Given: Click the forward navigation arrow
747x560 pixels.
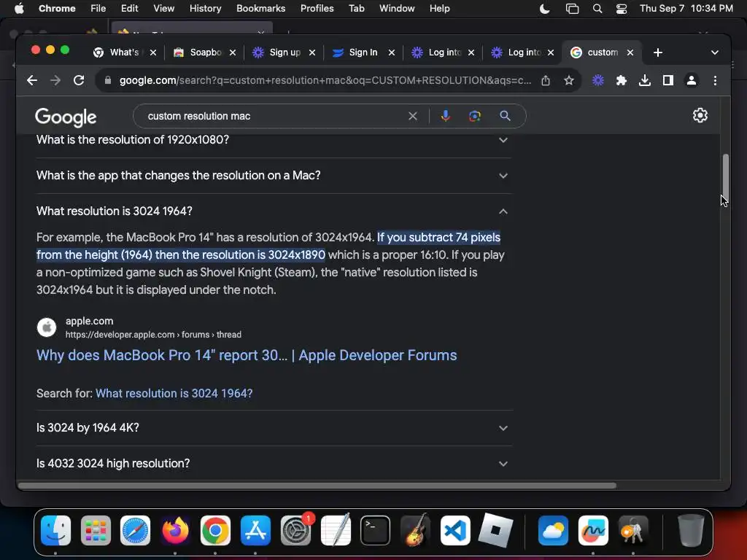Looking at the screenshot, I should (x=55, y=80).
